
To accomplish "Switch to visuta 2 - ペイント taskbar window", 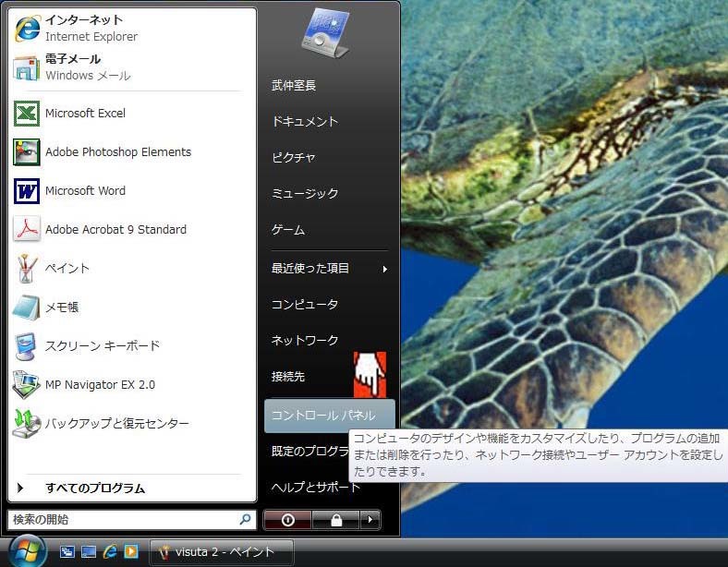I will [x=222, y=552].
